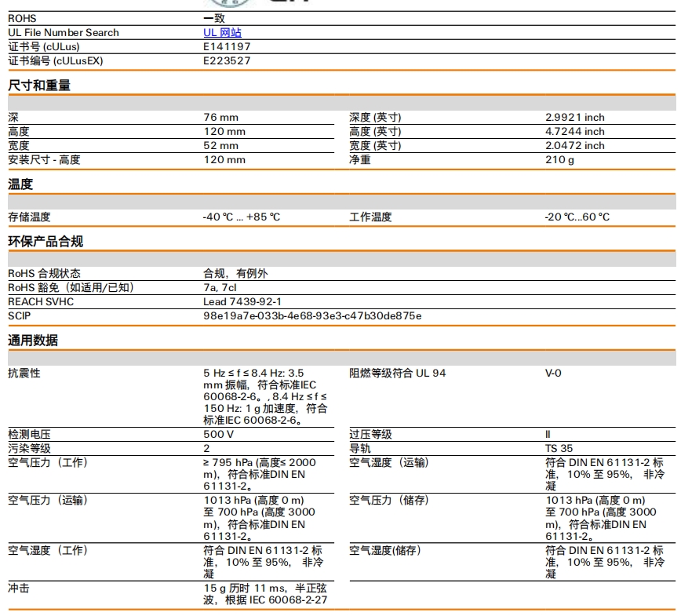Select the "污染等级" label
Viewport: 681px width, 616px height.
click(29, 448)
